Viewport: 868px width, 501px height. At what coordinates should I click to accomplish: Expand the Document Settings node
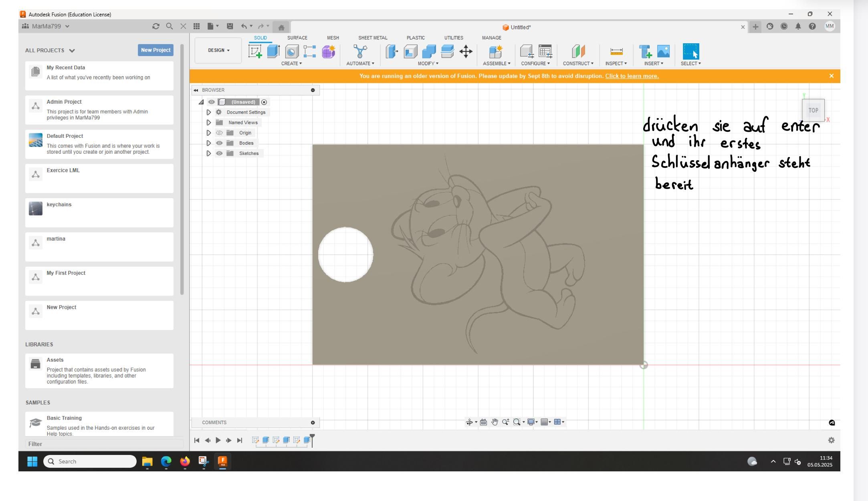coord(208,113)
